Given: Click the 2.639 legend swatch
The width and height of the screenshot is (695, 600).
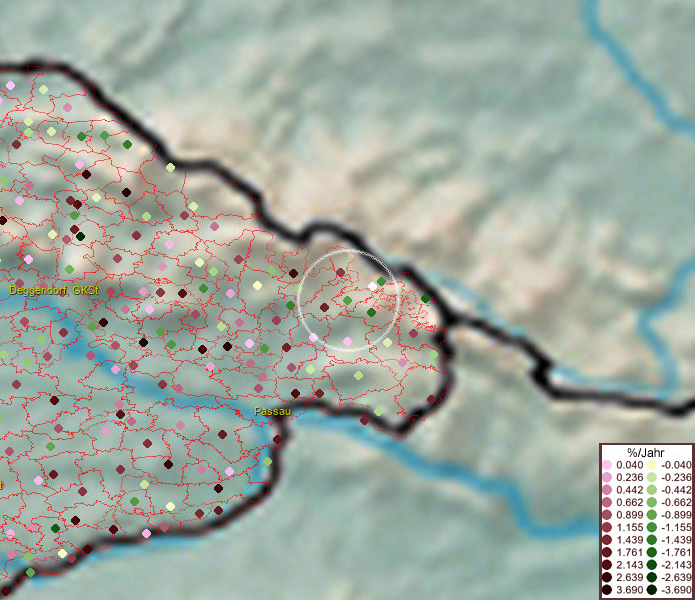Looking at the screenshot, I should (607, 577).
